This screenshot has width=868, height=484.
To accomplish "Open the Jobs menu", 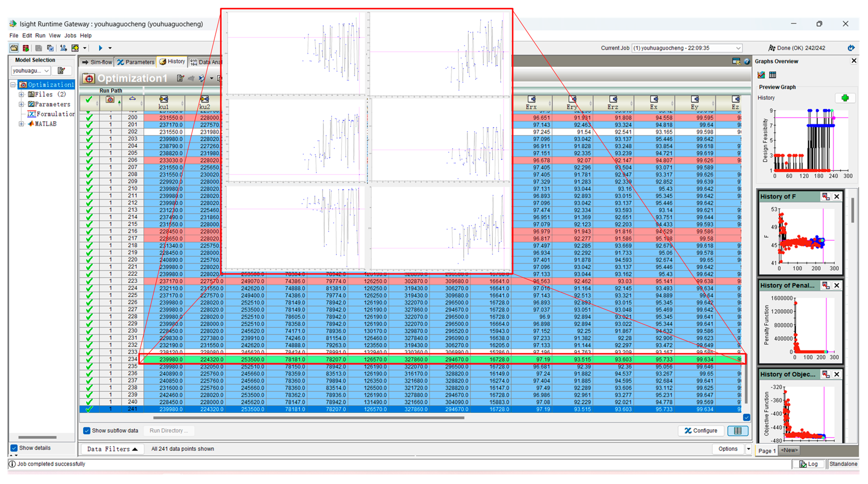I will coord(70,35).
